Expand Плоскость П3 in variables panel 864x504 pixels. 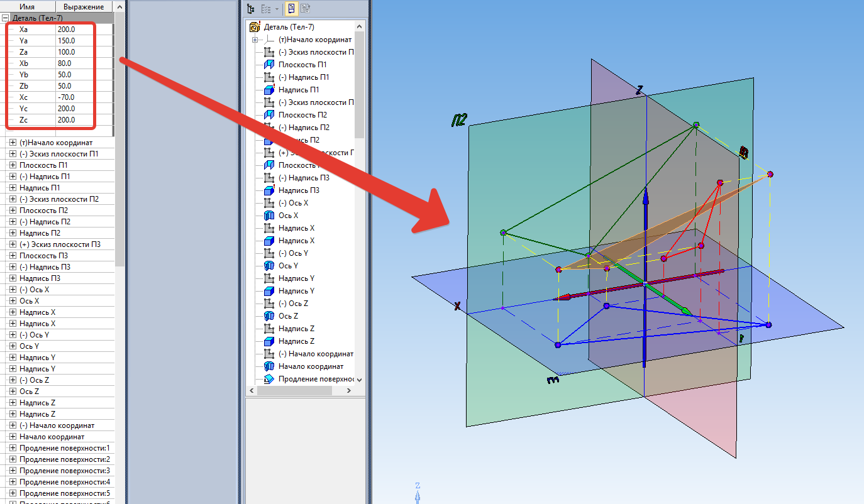[13, 256]
